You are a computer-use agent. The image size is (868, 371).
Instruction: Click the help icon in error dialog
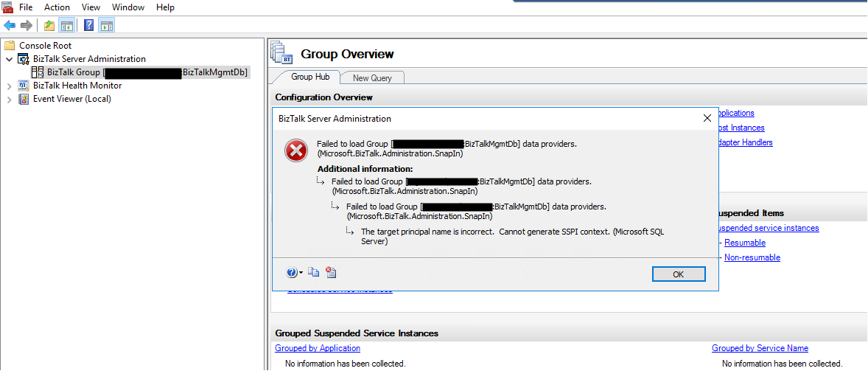292,273
